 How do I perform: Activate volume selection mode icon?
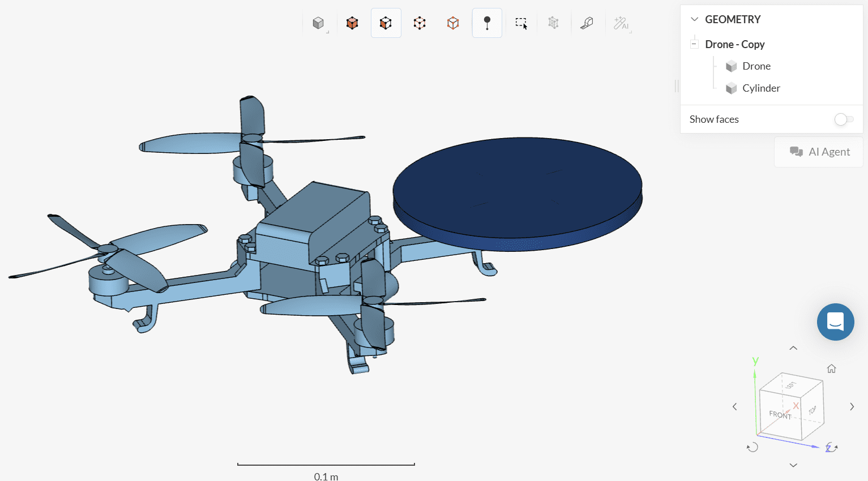(352, 23)
